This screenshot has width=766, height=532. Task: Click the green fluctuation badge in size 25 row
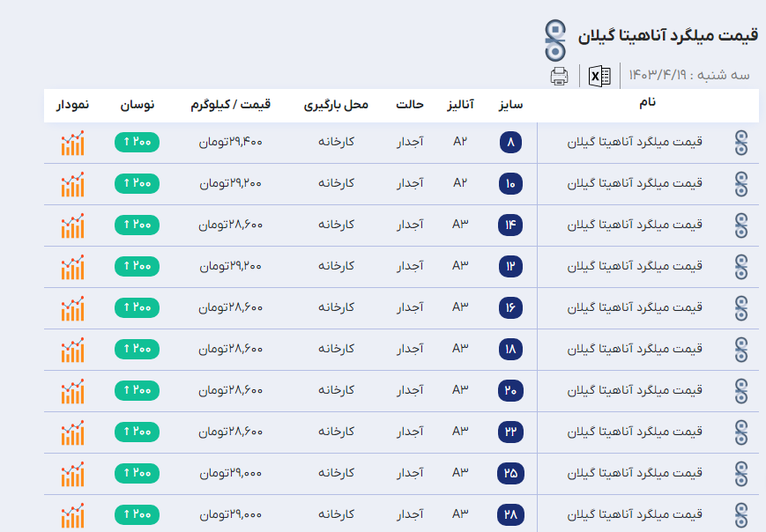pos(137,473)
